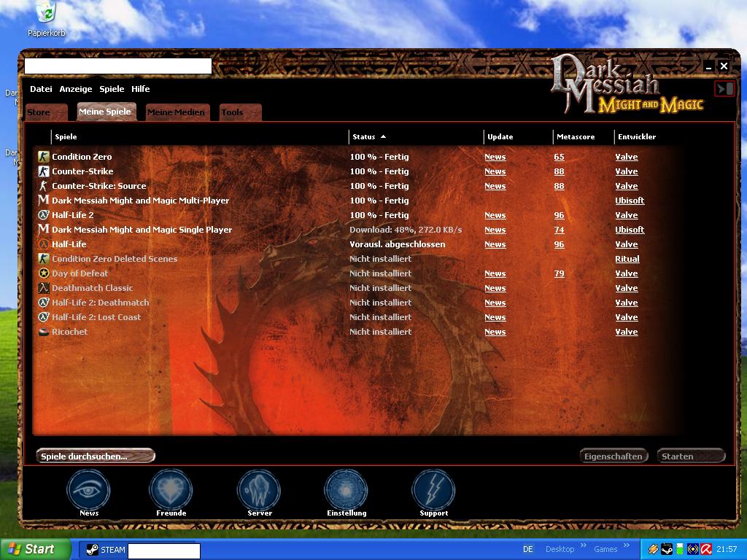This screenshot has width=747, height=560.
Task: Open the Anzeige menu
Action: (x=76, y=88)
